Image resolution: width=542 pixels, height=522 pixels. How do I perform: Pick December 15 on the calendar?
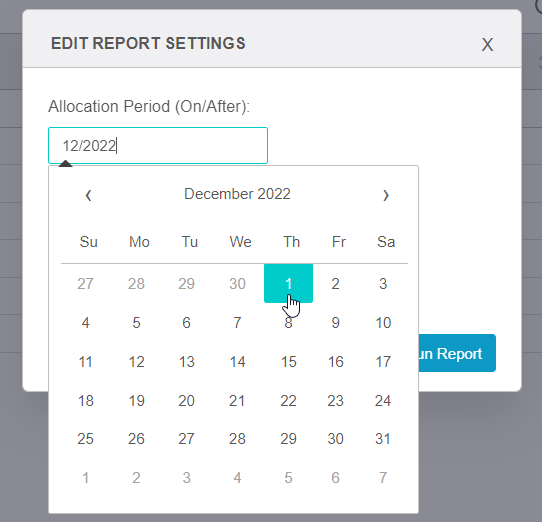[288, 362]
